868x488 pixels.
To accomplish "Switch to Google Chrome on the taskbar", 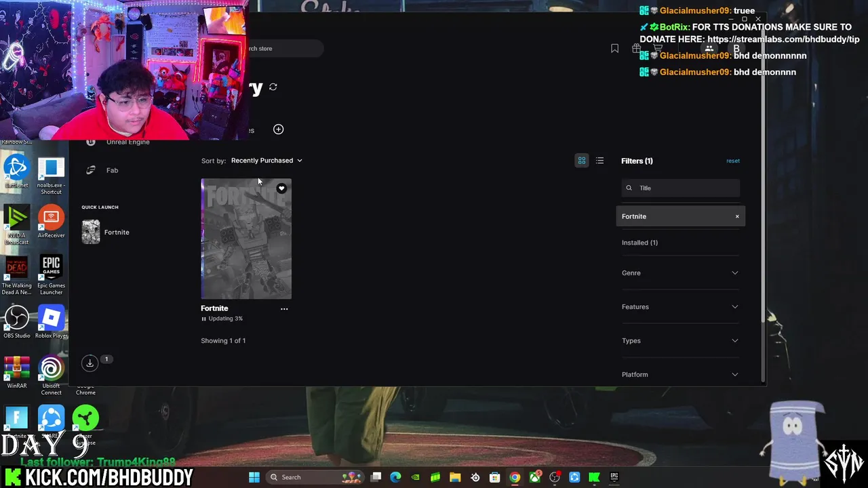I will [515, 477].
